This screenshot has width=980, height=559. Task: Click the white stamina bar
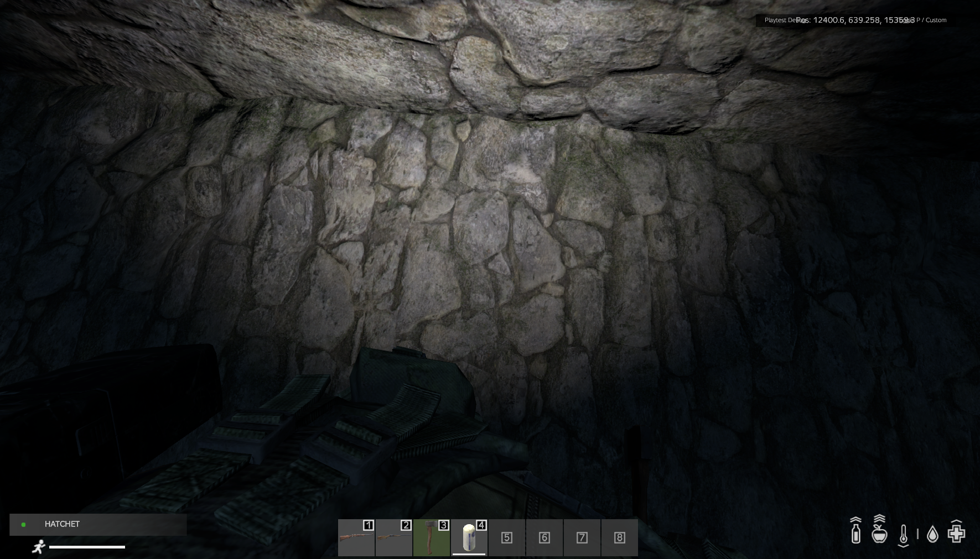coord(87,547)
